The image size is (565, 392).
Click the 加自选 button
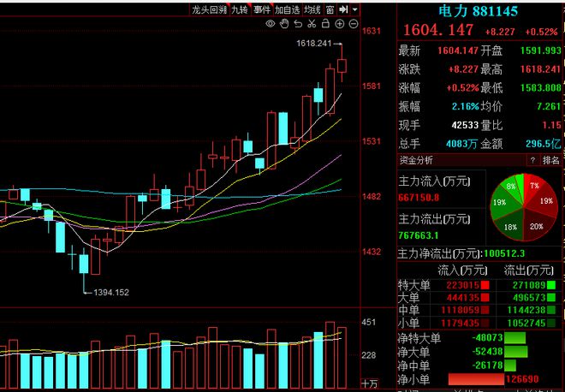click(288, 9)
